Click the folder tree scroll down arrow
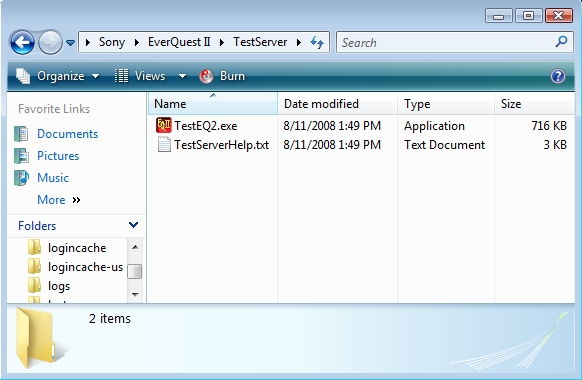Viewport: 582px width, 380px height. (135, 295)
